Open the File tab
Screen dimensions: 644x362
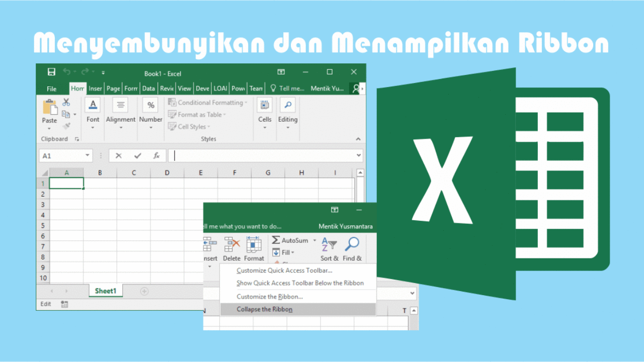click(51, 88)
